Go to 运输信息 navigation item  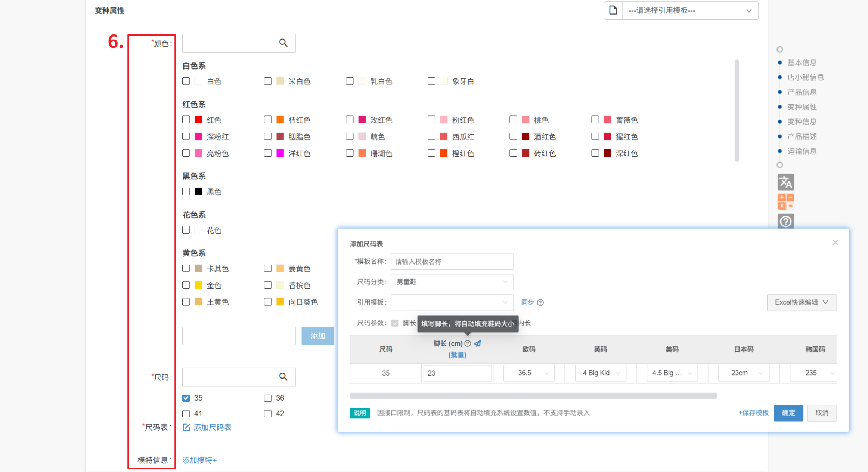click(x=802, y=151)
